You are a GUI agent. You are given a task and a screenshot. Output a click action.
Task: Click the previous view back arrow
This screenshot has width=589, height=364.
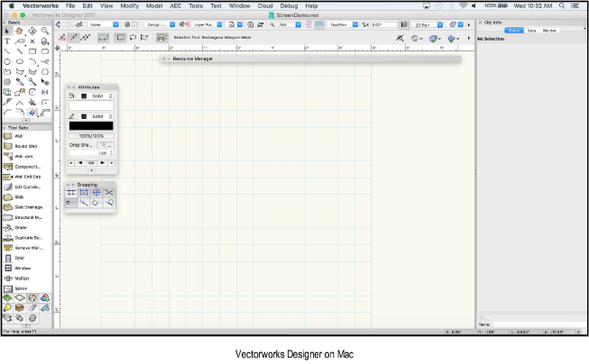59,24
